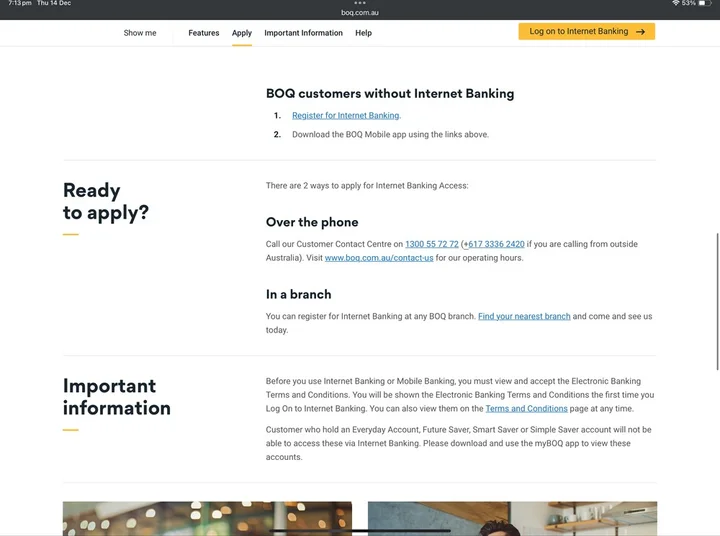
Task: Open the Help tab
Action: pos(363,33)
